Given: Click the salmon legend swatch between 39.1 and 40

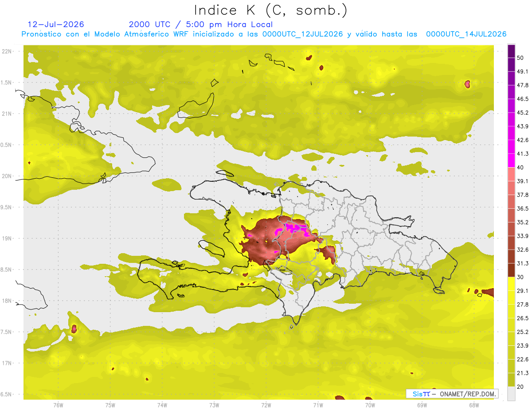Looking at the screenshot, I should 511,174.
